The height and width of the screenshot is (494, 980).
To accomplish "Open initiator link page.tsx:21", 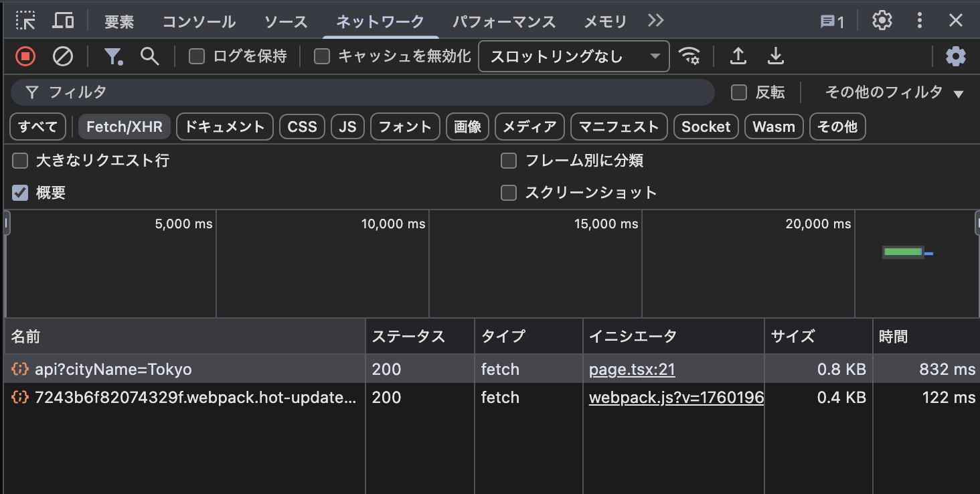I will [631, 369].
